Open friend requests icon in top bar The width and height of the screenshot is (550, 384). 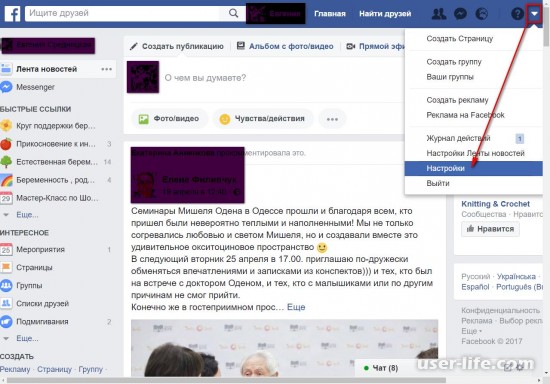coord(438,14)
